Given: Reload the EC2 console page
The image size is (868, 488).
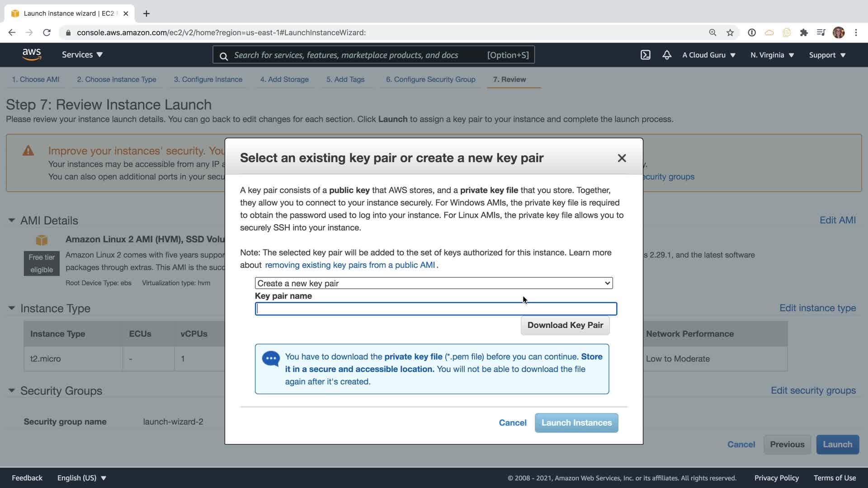Looking at the screenshot, I should [47, 33].
